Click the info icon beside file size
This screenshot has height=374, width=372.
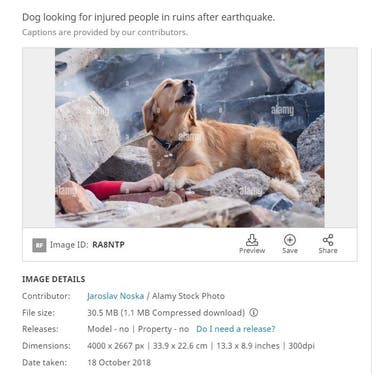tap(254, 313)
